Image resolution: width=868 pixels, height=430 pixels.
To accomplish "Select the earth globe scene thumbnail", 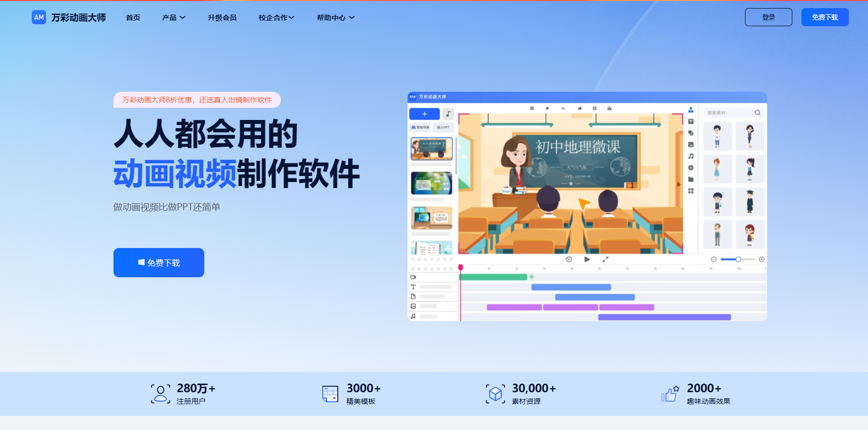I will [x=432, y=183].
